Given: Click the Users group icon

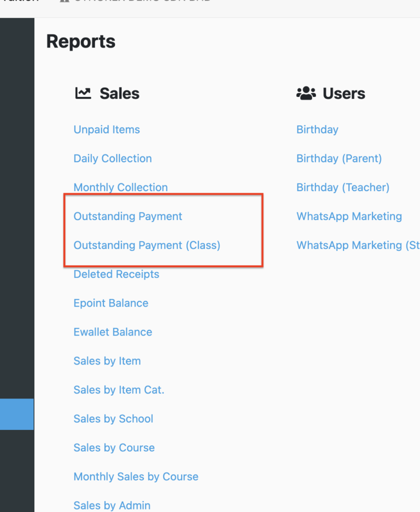Looking at the screenshot, I should tap(306, 93).
